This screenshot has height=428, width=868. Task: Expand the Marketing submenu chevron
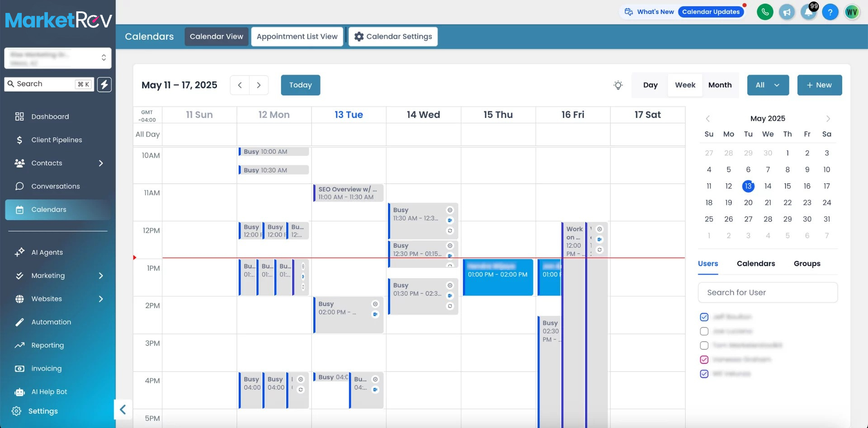[x=101, y=276]
